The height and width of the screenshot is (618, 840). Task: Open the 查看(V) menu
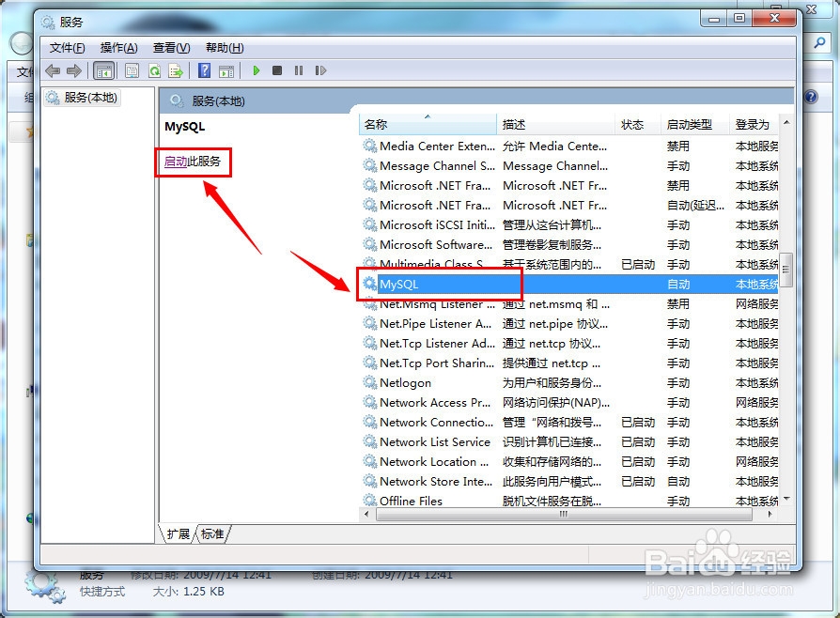pyautogui.click(x=171, y=48)
